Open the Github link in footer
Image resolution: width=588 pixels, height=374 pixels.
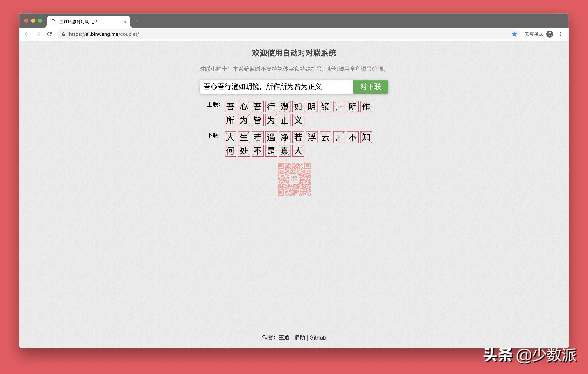317,338
